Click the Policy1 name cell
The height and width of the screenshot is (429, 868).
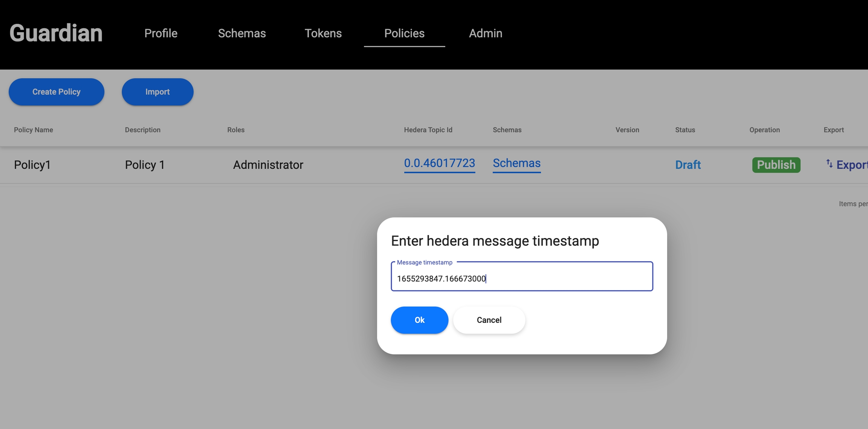(x=32, y=165)
